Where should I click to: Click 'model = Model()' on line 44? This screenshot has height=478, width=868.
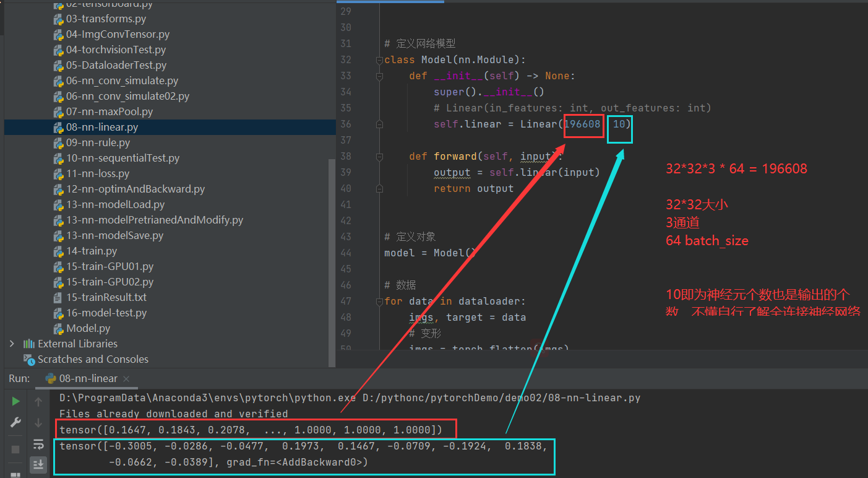click(431, 253)
